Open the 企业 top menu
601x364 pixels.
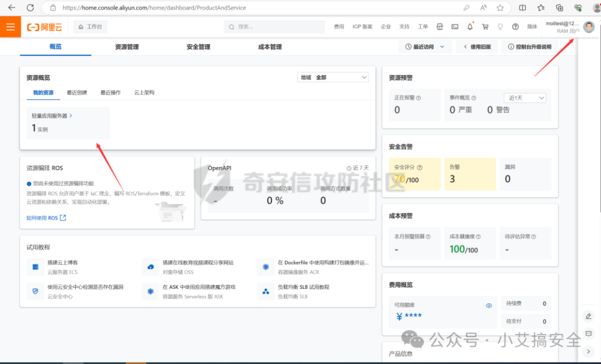[x=386, y=27]
